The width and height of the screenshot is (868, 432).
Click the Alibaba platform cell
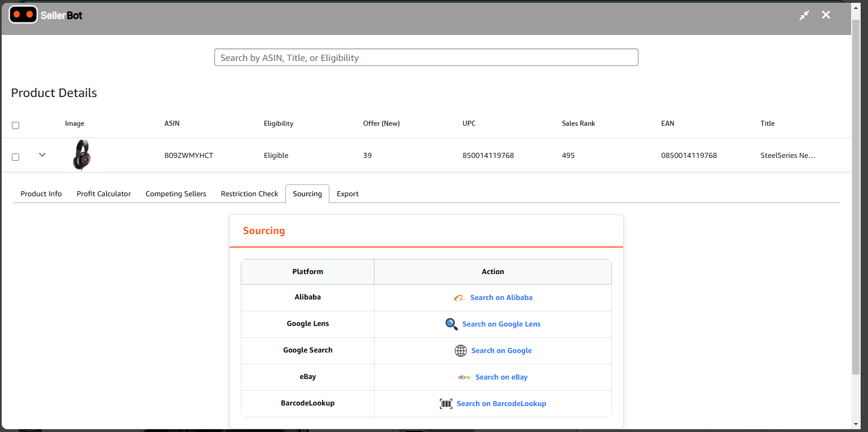coord(307,297)
